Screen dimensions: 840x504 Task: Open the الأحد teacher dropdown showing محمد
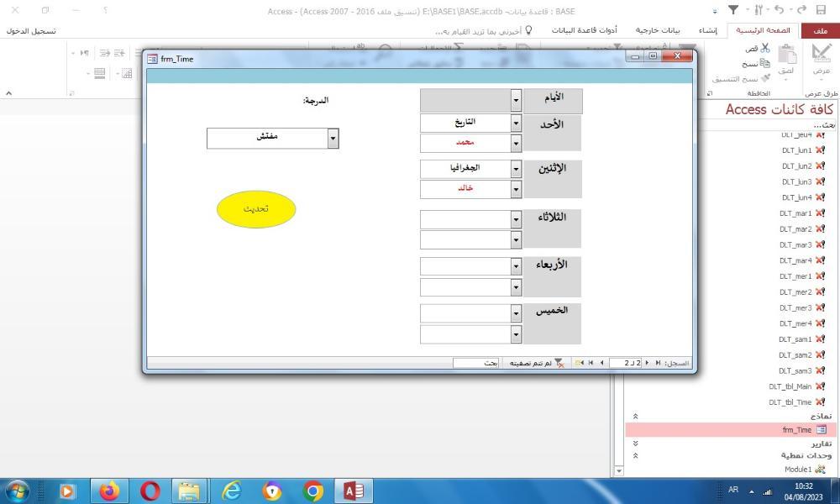point(516,143)
